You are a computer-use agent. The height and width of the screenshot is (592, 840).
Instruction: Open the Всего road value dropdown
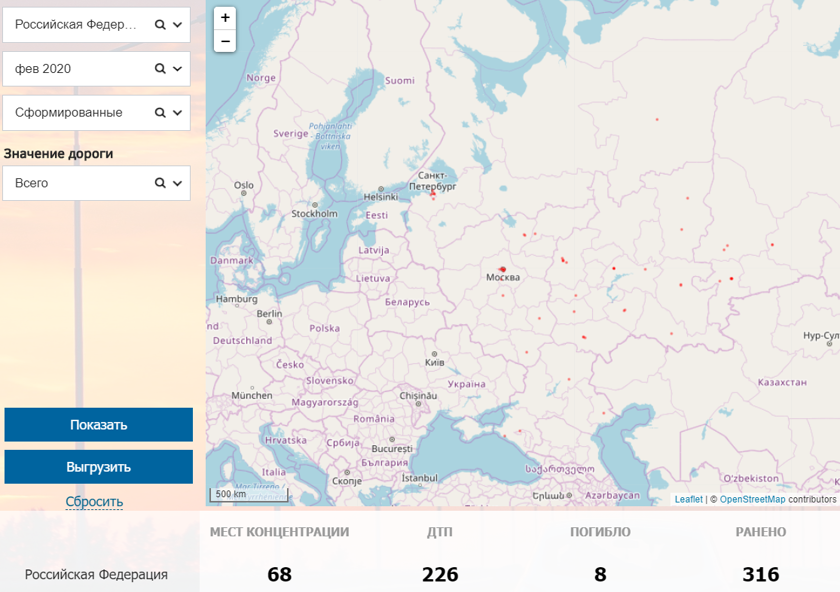[x=178, y=183]
